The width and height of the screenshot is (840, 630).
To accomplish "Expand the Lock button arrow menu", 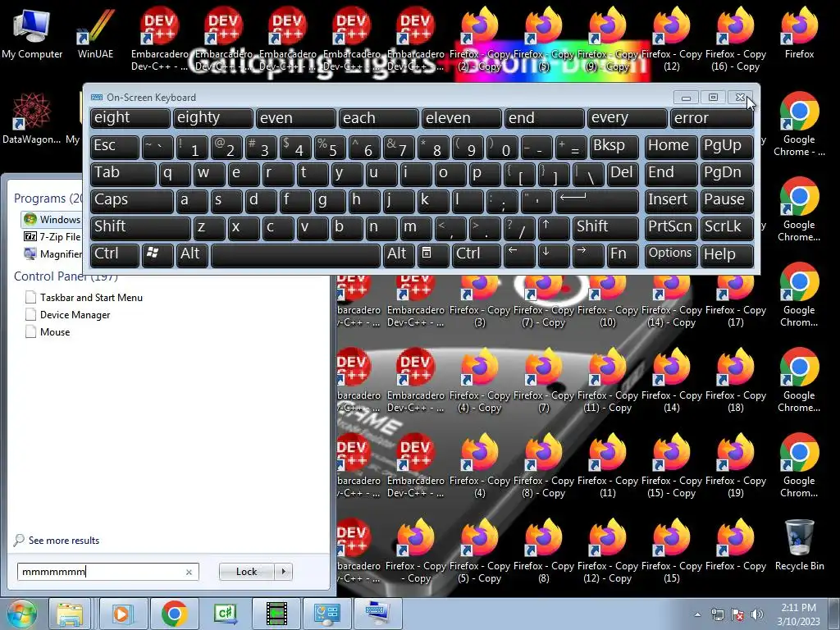I will 283,572.
